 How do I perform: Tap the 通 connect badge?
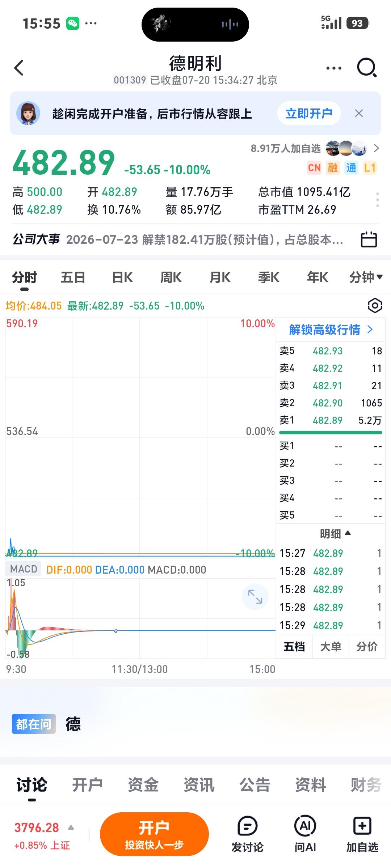point(351,168)
